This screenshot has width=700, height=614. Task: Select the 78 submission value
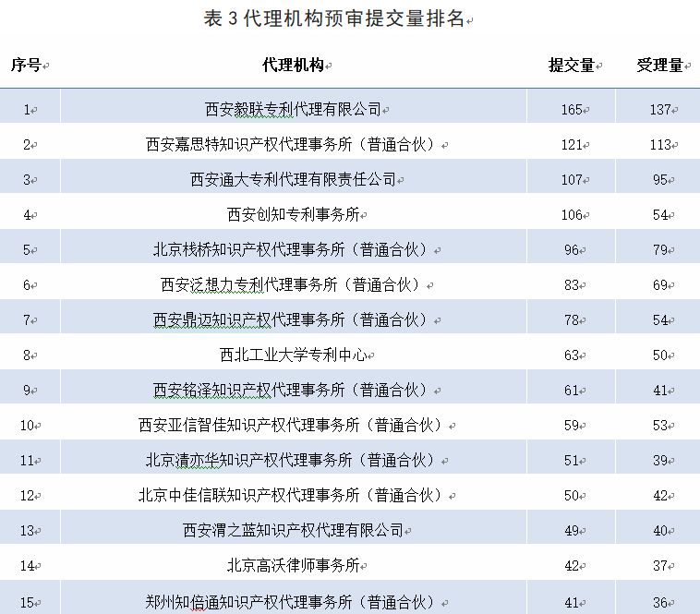(x=572, y=320)
